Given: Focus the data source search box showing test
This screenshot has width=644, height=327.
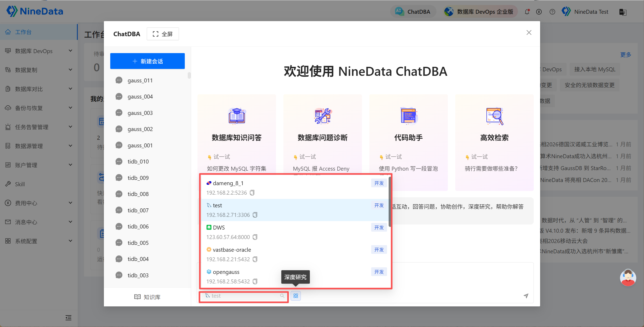Looking at the screenshot, I should click(243, 296).
